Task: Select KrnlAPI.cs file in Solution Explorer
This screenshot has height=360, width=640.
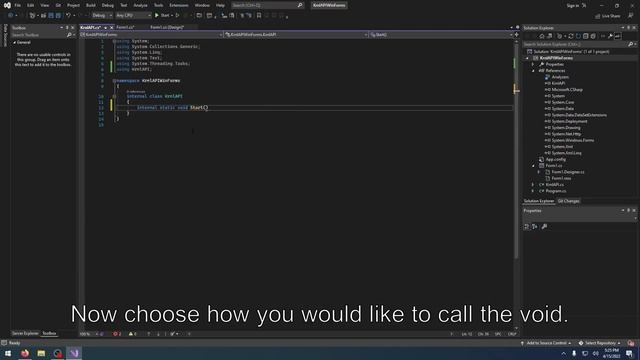Action: [x=554, y=184]
